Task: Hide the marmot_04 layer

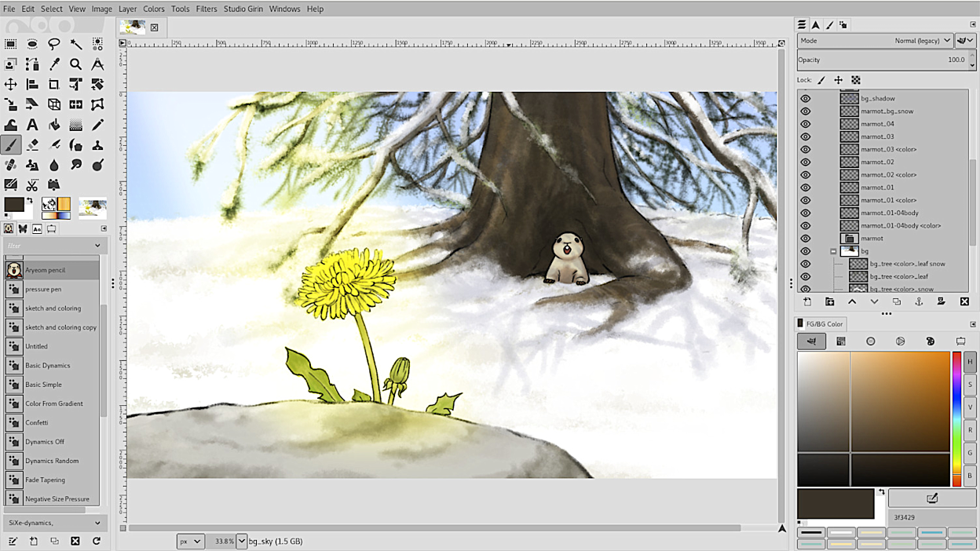Action: tap(805, 124)
